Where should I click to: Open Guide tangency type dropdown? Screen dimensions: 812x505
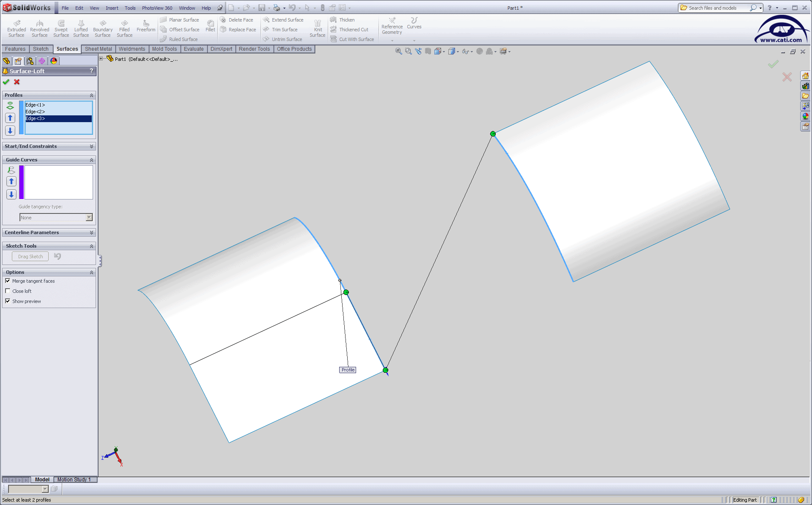89,218
